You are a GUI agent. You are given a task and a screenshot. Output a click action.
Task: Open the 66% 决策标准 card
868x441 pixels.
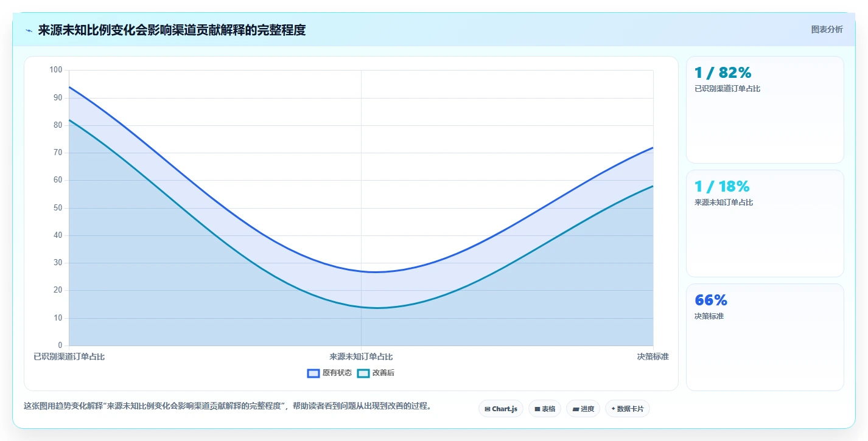pos(765,337)
